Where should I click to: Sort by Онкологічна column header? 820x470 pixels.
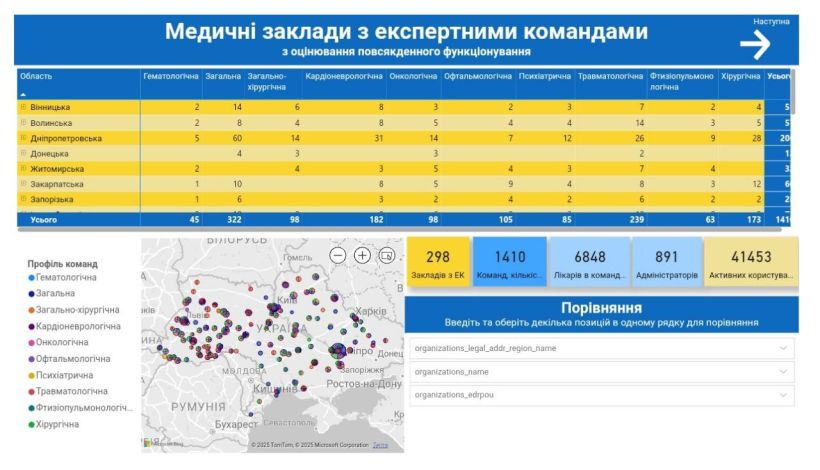pyautogui.click(x=413, y=76)
